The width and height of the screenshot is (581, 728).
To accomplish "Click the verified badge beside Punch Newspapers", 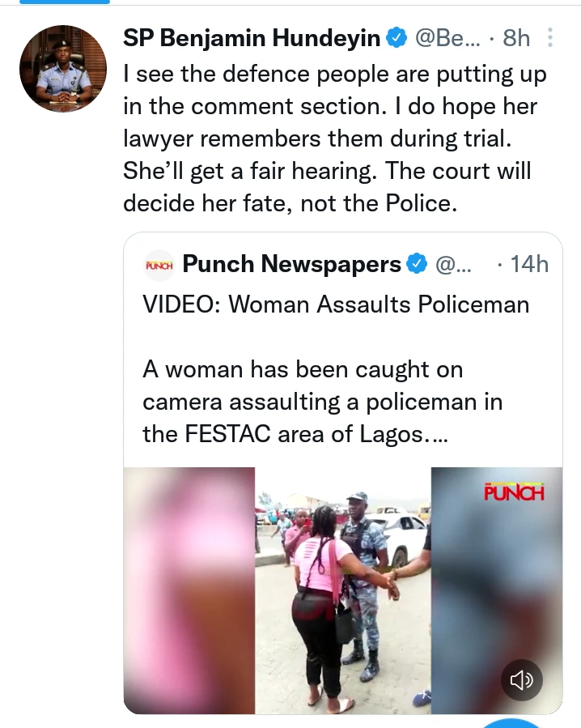I will 417,264.
